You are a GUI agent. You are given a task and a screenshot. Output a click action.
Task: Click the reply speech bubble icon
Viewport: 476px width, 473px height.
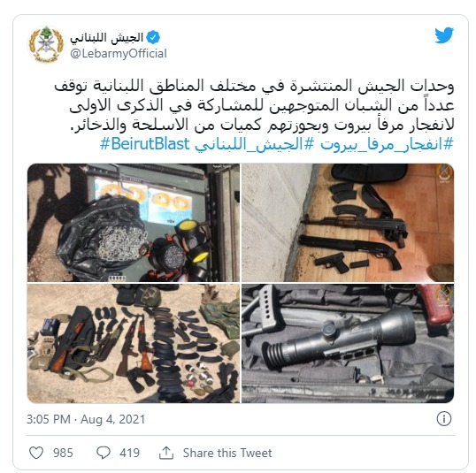[x=104, y=453]
